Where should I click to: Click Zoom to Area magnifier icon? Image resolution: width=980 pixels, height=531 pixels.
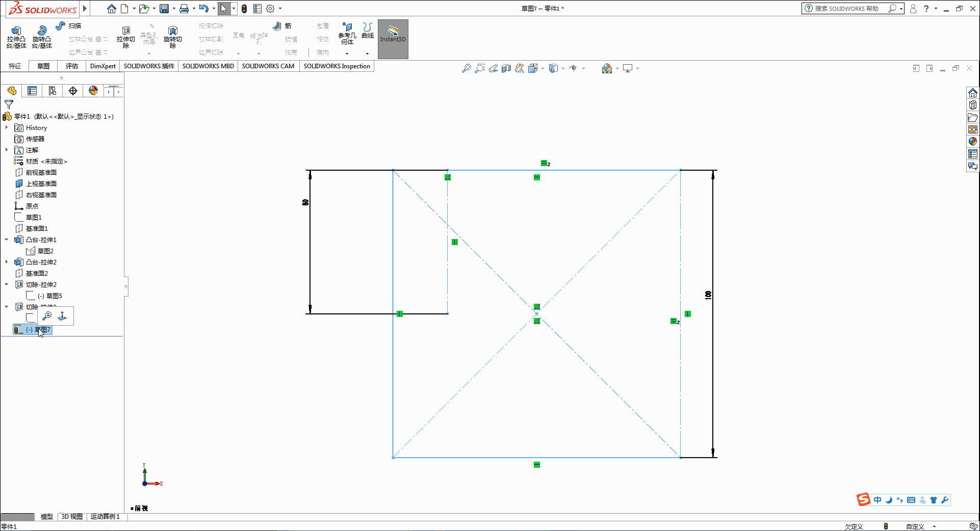tap(480, 68)
